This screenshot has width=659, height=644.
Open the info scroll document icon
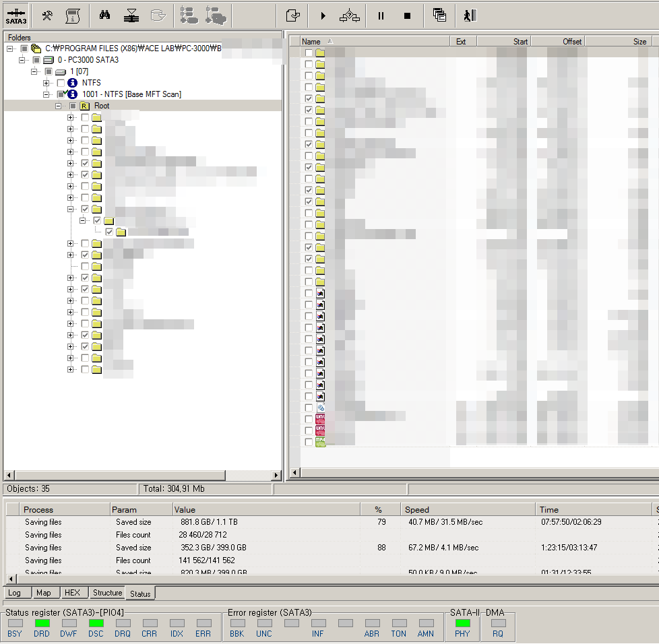coord(73,16)
